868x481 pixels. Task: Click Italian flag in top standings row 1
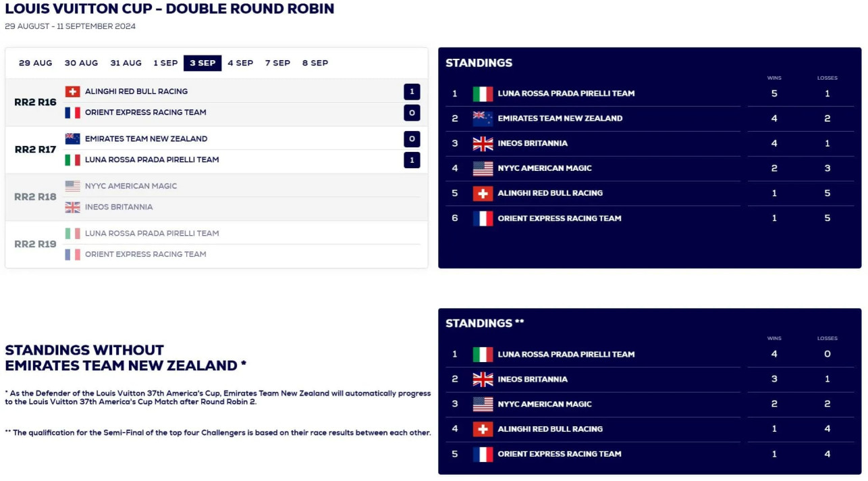click(x=483, y=94)
